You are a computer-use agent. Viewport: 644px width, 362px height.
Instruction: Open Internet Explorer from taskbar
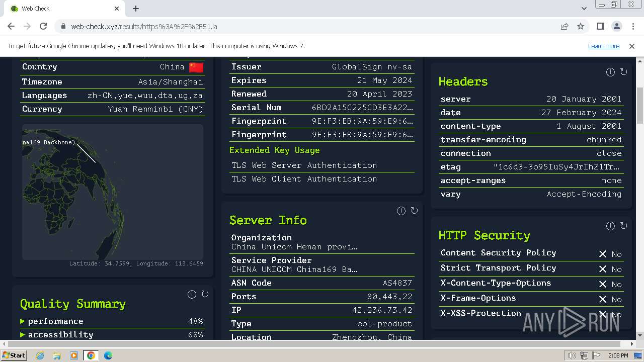40,355
